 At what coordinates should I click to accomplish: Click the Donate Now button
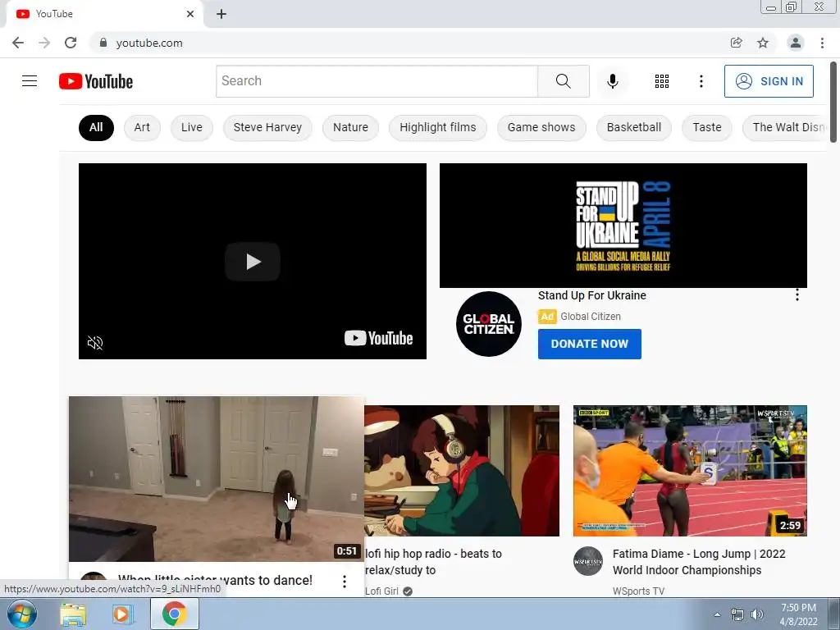589,344
